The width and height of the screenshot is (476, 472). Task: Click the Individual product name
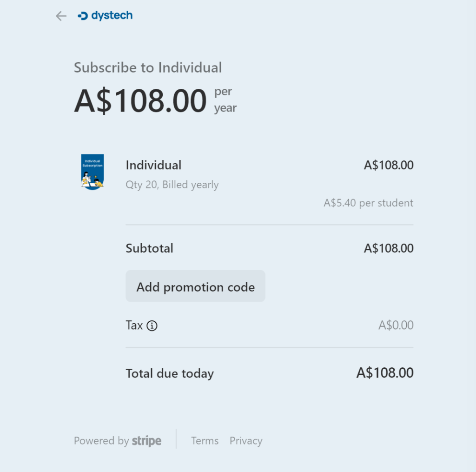click(153, 165)
